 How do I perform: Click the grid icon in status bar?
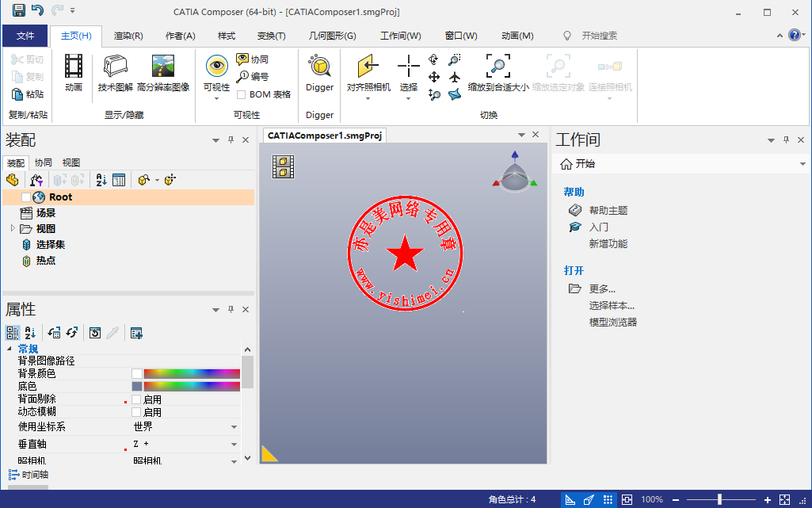point(608,500)
